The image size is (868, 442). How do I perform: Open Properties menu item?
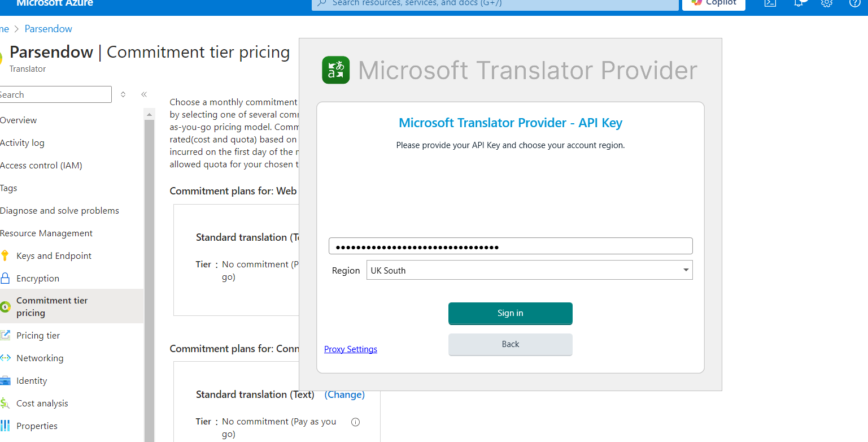37,426
